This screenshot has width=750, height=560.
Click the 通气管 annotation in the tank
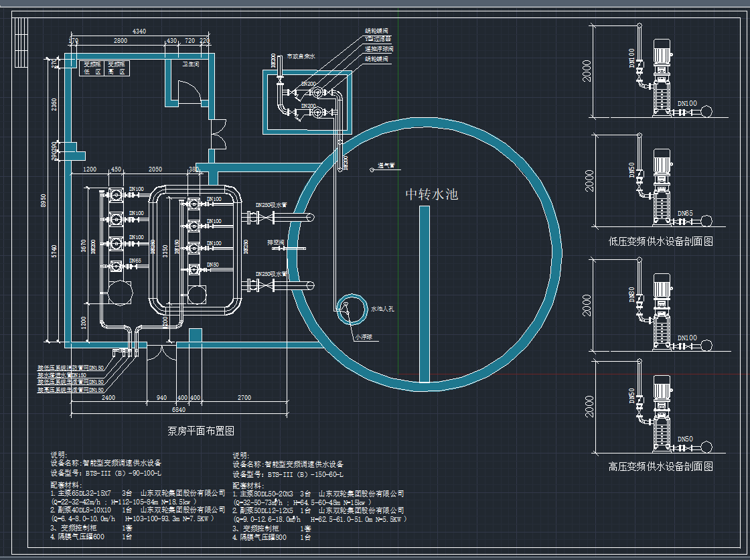(386, 165)
